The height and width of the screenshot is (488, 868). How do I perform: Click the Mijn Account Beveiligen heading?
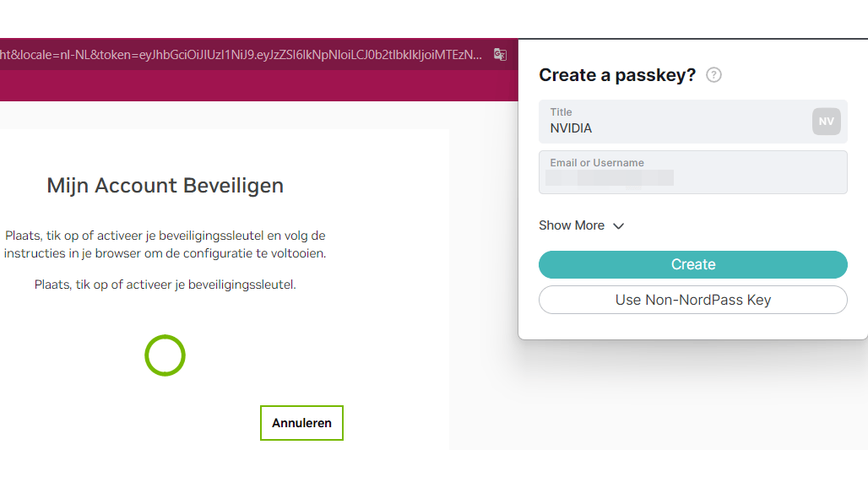(x=165, y=185)
